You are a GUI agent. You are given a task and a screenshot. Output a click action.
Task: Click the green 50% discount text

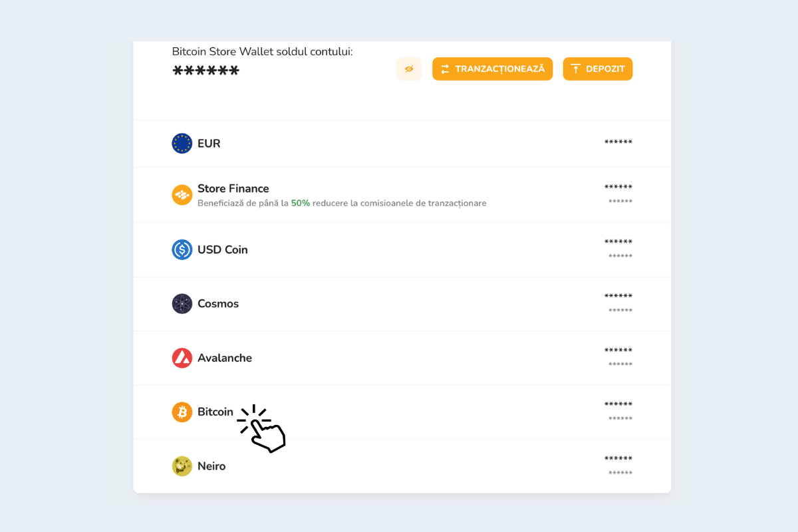pyautogui.click(x=300, y=203)
